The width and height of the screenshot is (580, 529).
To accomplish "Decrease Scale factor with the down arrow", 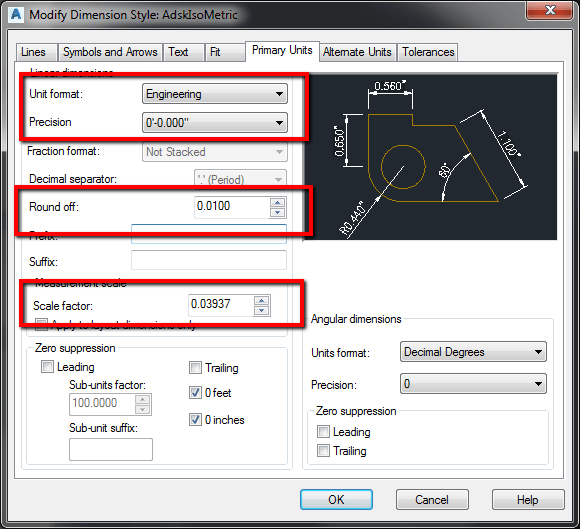I will point(262,310).
